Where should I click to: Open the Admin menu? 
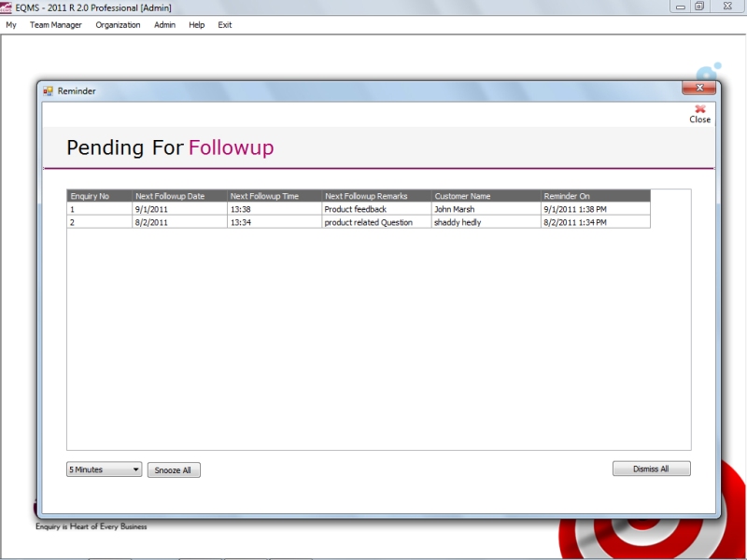(164, 25)
